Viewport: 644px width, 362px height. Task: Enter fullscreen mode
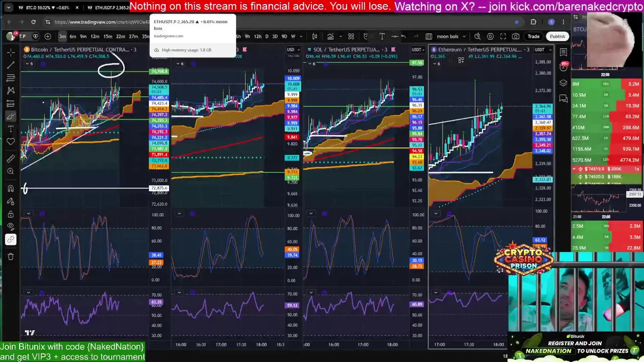503,36
